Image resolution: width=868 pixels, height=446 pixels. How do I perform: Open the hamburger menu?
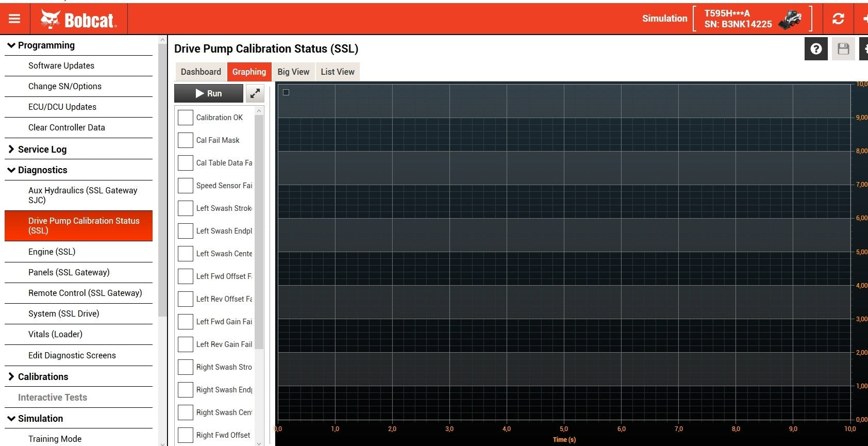click(x=14, y=19)
